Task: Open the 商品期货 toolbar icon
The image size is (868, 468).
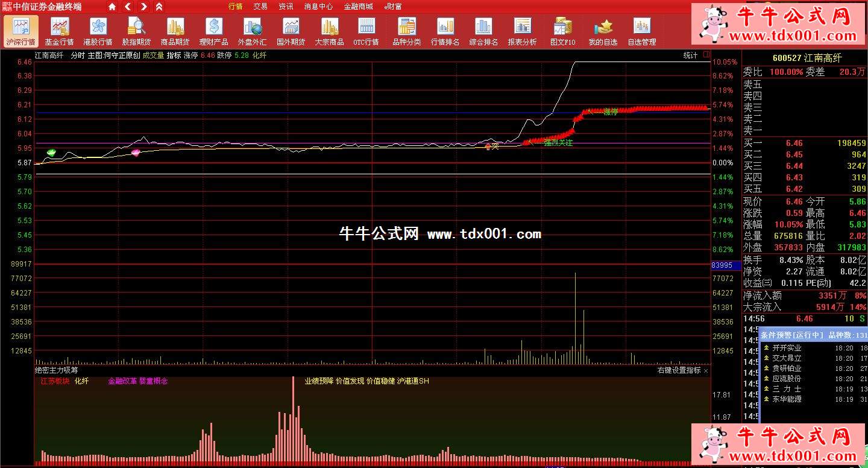Action: coord(175,31)
